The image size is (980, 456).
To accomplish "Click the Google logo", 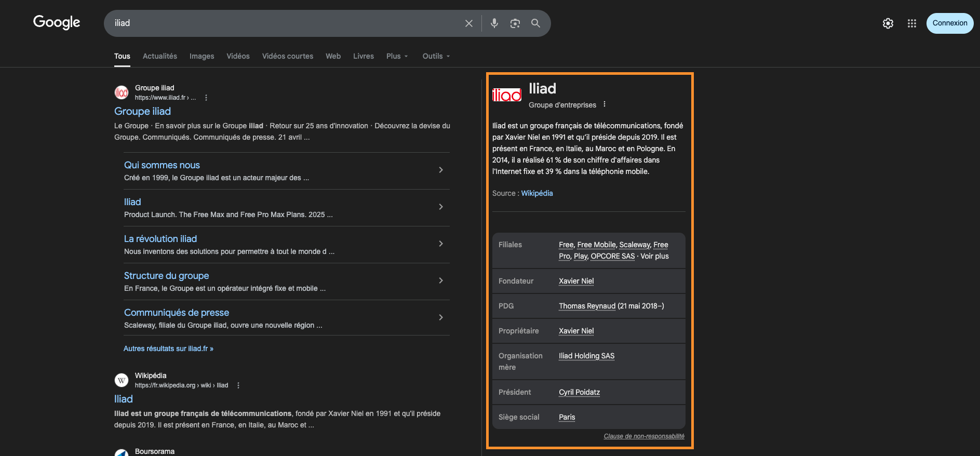I will click(57, 22).
